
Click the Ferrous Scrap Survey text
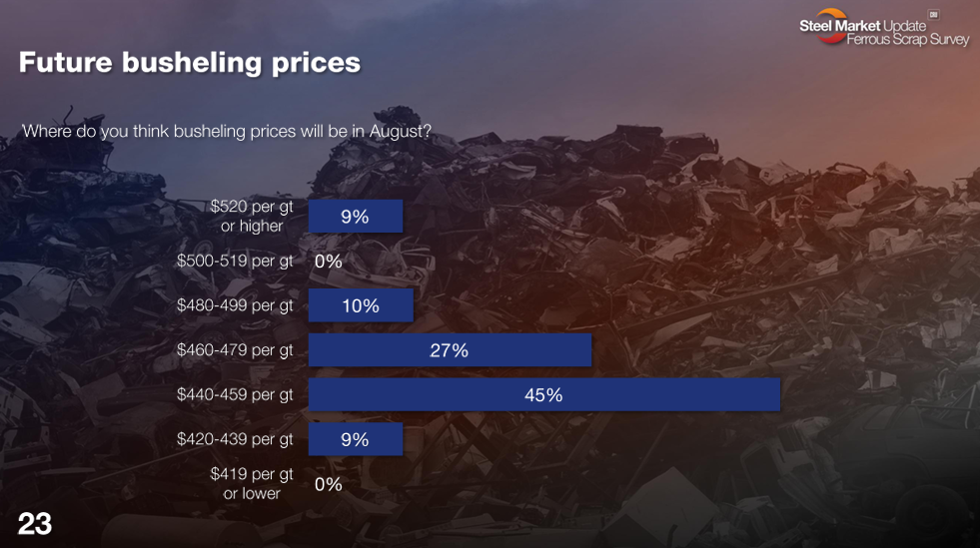tap(907, 39)
